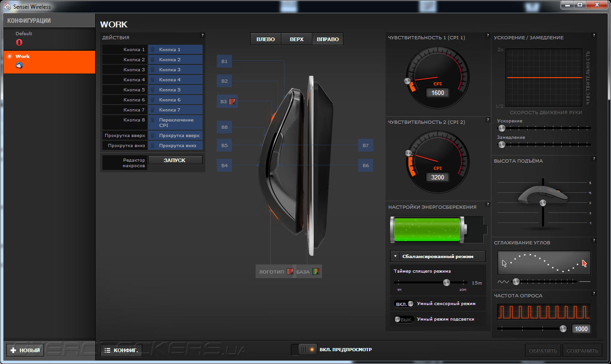Switch to the ВЛЕВО mouse view
611x364 pixels.
[266, 39]
